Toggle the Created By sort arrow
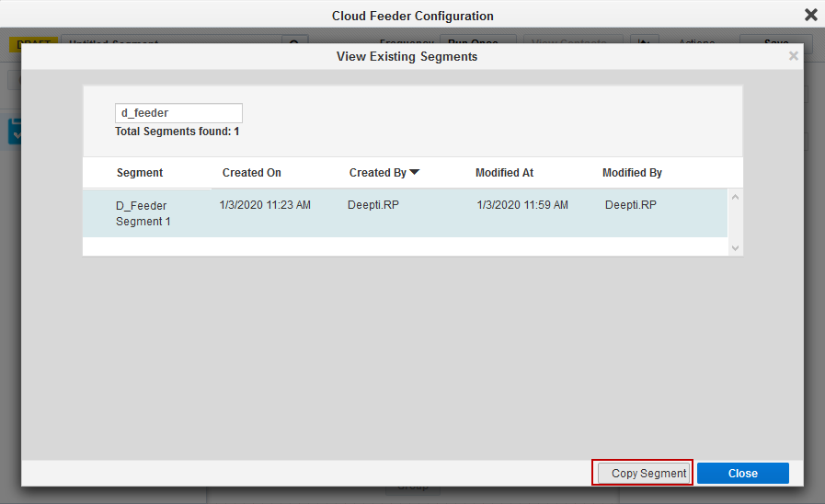This screenshot has height=504, width=825. (415, 172)
